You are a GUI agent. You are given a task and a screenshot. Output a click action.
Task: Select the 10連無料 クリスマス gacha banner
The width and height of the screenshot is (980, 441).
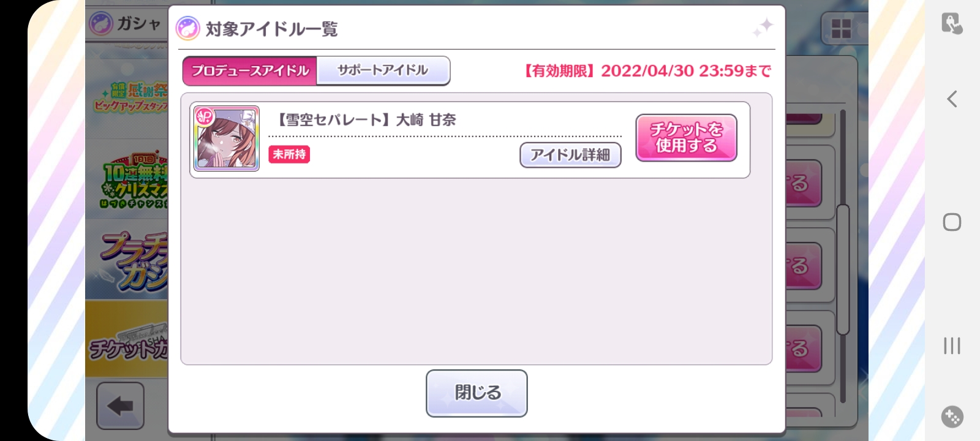pyautogui.click(x=127, y=179)
